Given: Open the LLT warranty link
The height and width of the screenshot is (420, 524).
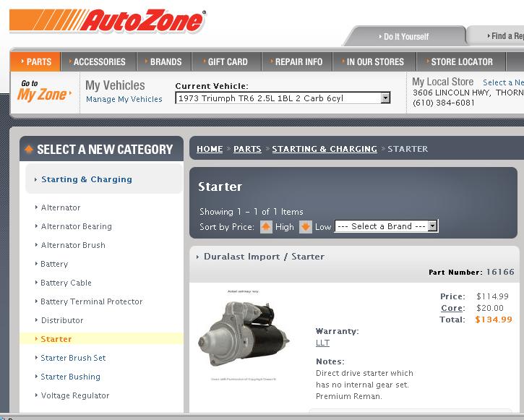Looking at the screenshot, I should click(322, 343).
